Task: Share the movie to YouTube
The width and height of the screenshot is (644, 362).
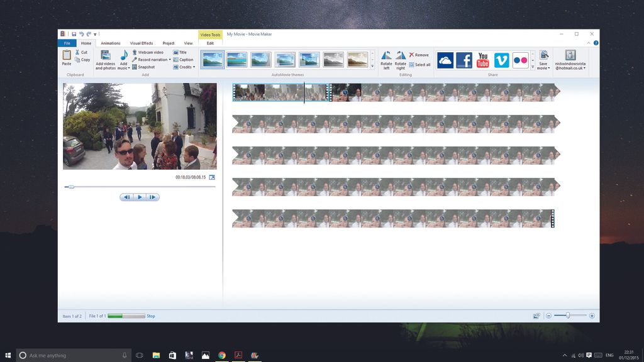Action: pos(482,60)
